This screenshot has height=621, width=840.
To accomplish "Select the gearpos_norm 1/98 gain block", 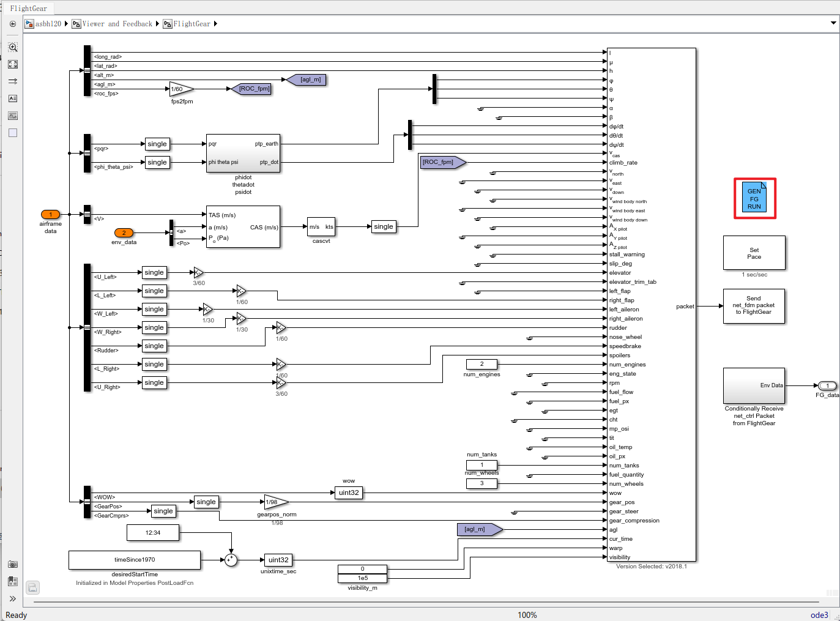I will pos(277,502).
